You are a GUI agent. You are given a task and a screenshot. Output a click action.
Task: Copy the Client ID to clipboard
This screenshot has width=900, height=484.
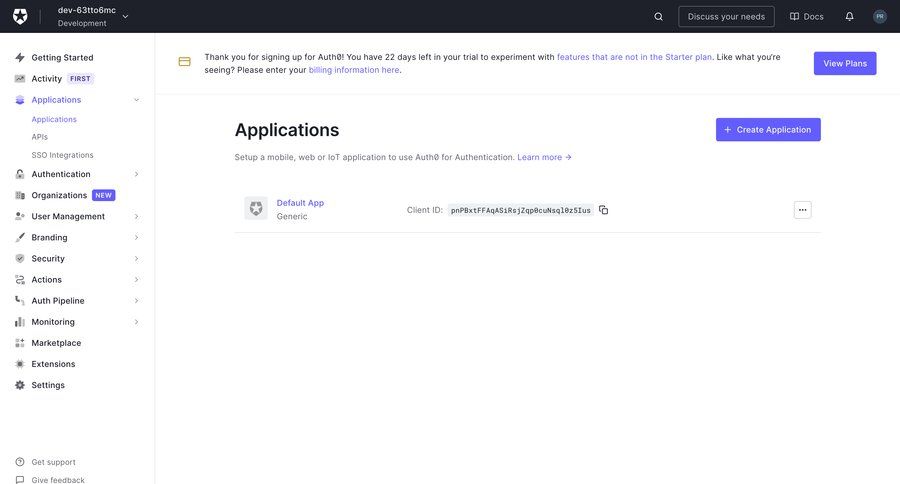pyautogui.click(x=603, y=210)
